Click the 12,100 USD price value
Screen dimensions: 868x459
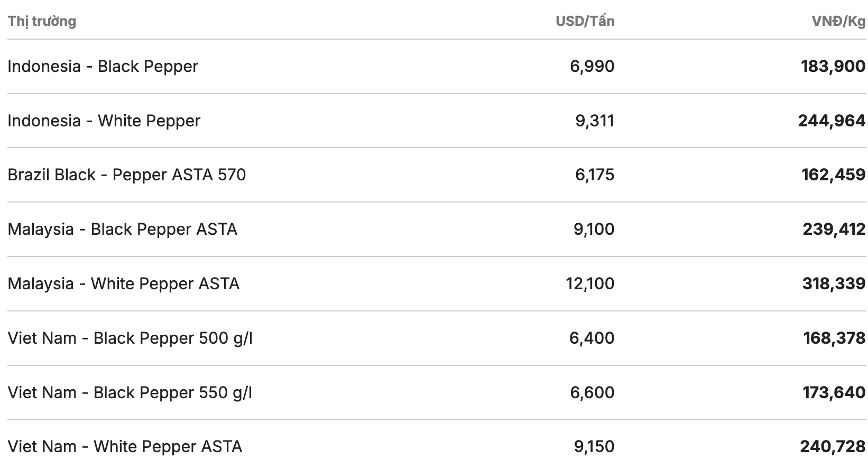point(590,284)
